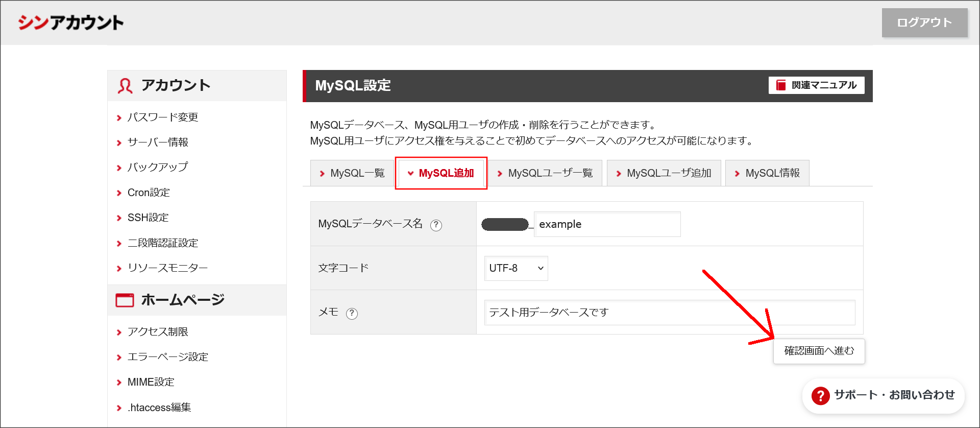Click the help icon beside MySQLデータベース名
The width and height of the screenshot is (980, 428).
coord(436,225)
